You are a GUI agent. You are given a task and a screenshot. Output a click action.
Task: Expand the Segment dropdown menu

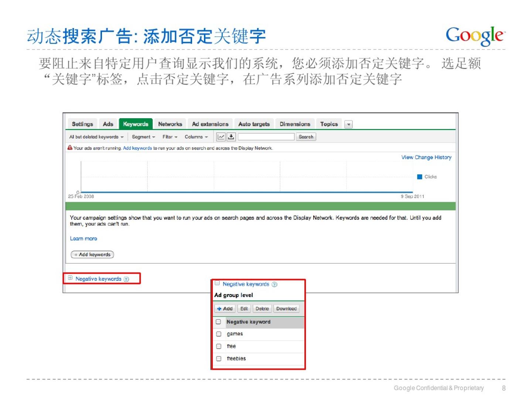click(143, 137)
